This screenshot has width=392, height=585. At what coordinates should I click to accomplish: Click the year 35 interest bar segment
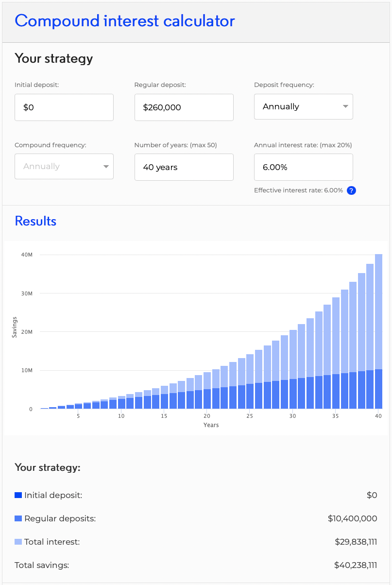[x=336, y=336]
